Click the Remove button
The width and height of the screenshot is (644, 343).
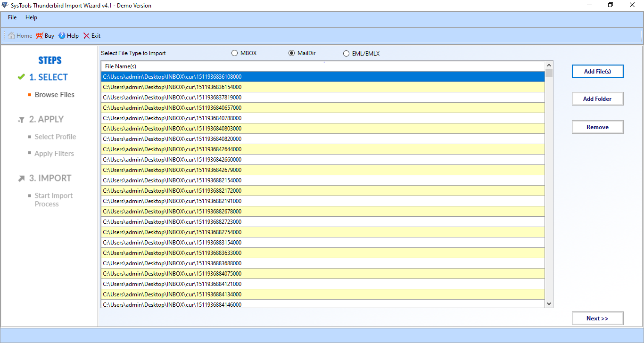tap(597, 127)
